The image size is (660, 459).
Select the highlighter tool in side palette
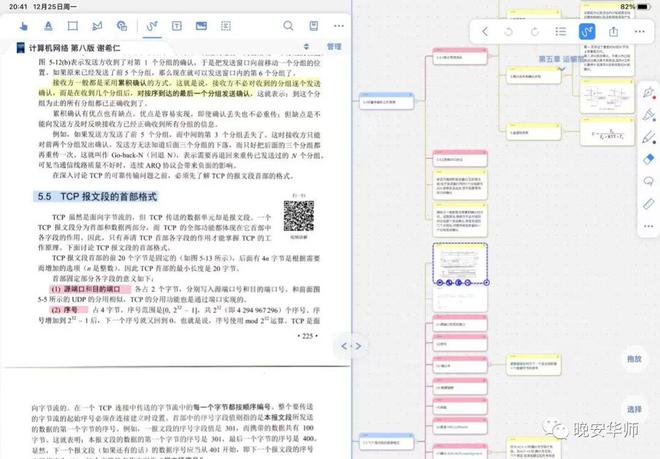(649, 115)
